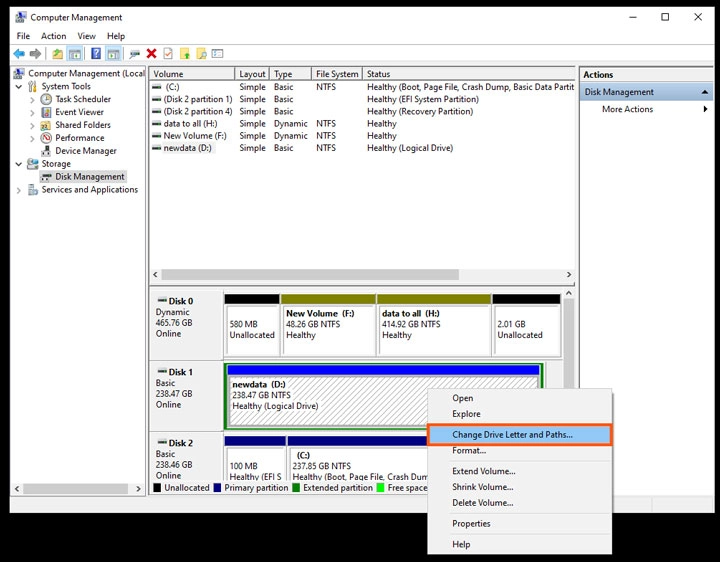The width and height of the screenshot is (720, 562).
Task: Click the Disk Management tree icon
Action: pos(46,177)
